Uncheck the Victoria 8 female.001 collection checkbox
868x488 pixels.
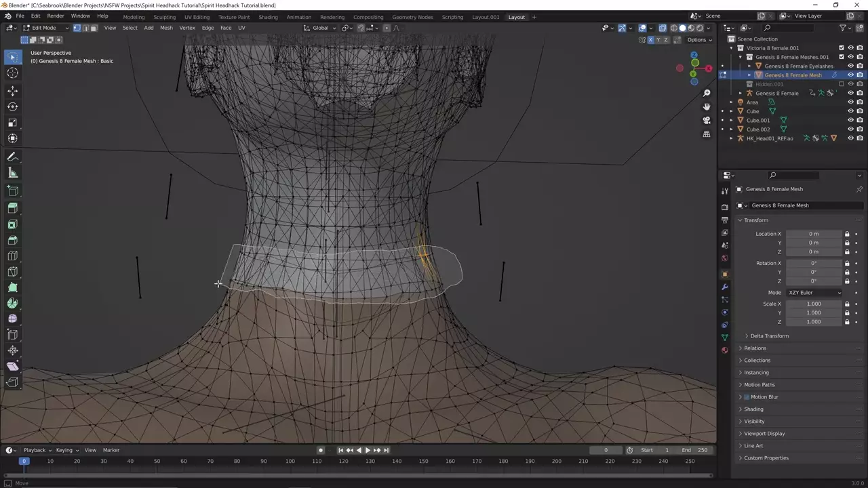click(x=842, y=48)
